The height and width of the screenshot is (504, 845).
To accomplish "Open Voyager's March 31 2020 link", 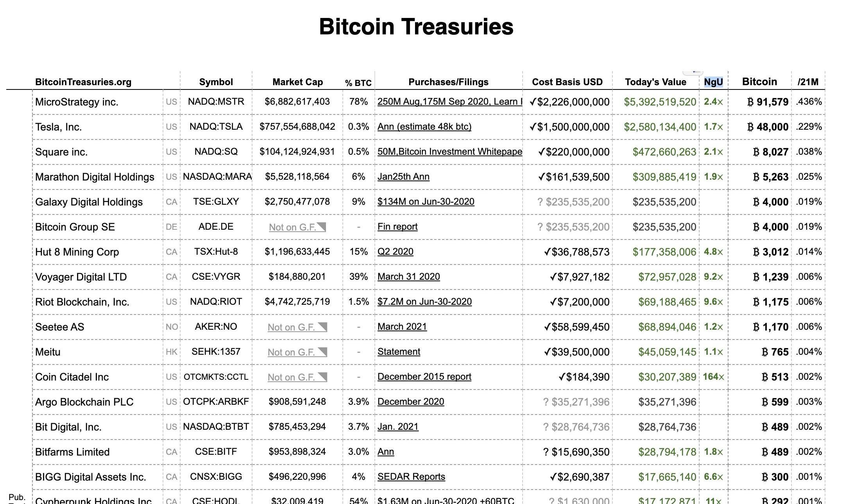I will pyautogui.click(x=408, y=277).
